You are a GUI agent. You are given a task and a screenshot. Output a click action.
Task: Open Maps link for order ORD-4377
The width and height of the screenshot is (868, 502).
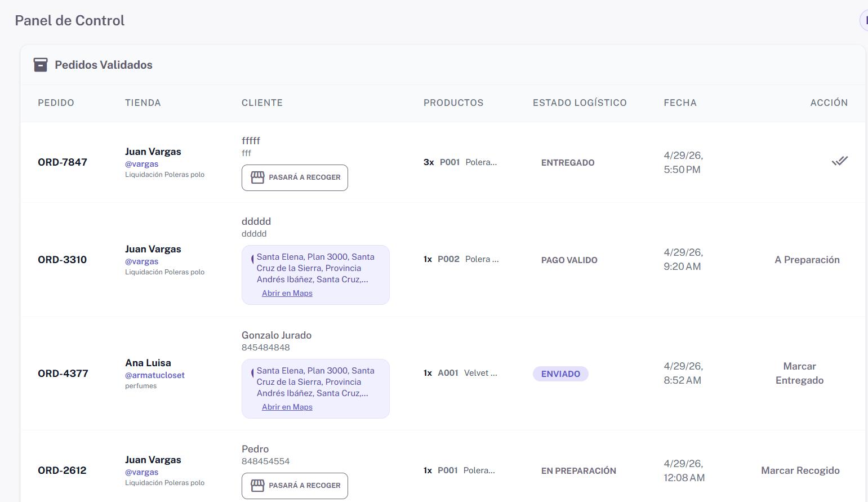(x=287, y=407)
